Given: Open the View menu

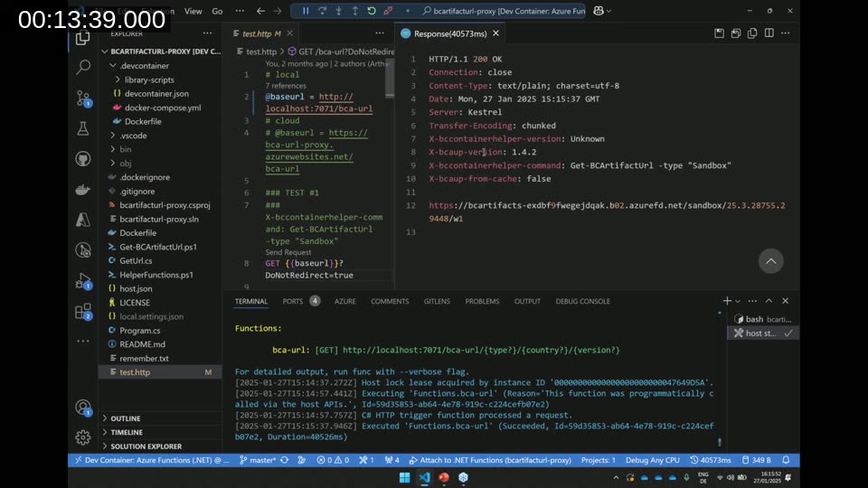Looking at the screenshot, I should [193, 11].
